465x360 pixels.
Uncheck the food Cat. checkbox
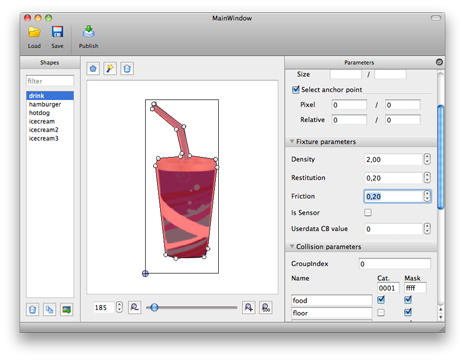[x=381, y=300]
